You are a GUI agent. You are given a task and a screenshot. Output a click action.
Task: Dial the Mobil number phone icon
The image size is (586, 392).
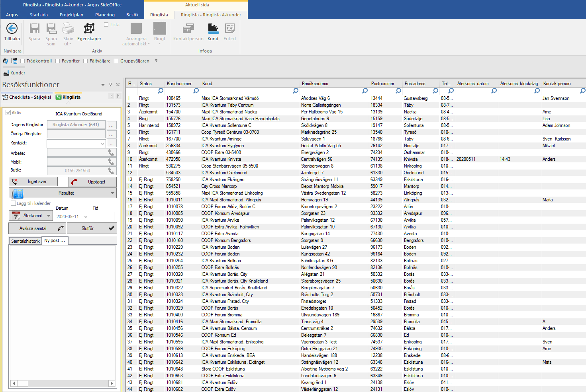111,162
